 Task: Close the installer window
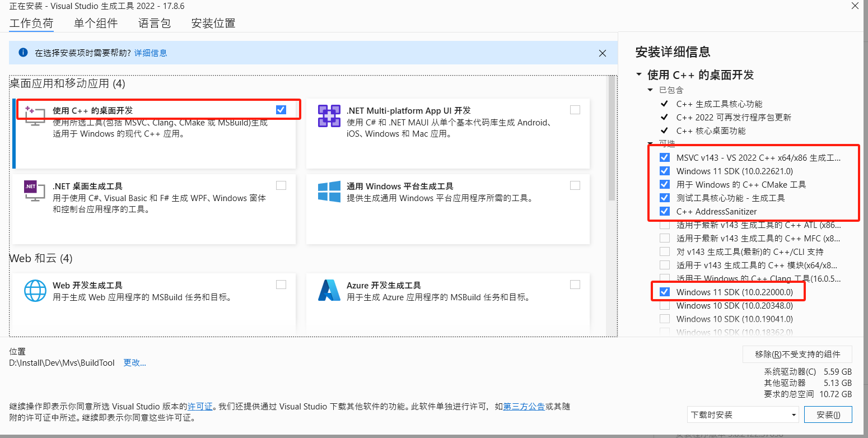pyautogui.click(x=855, y=6)
